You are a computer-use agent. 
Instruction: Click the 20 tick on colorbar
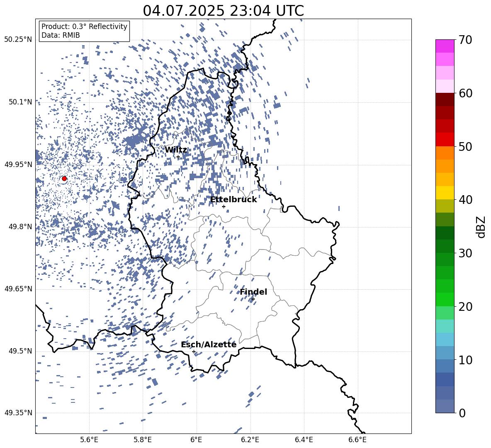coord(465,306)
